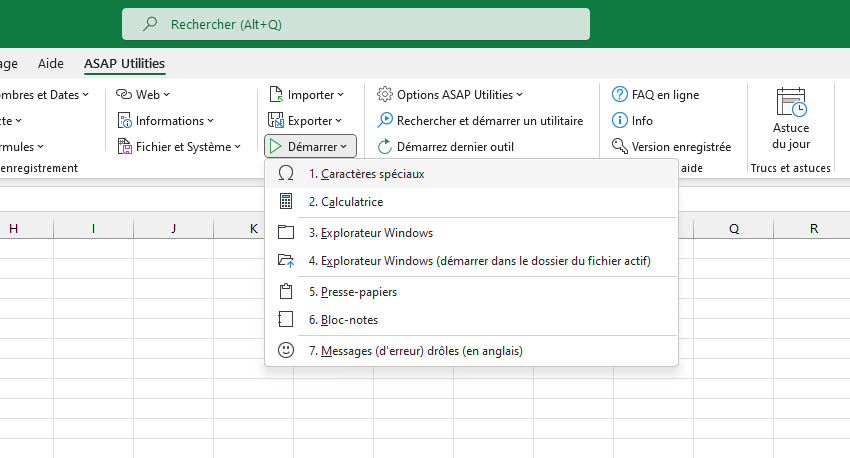Image resolution: width=850 pixels, height=458 pixels.
Task: Choose 3. Explorateur Windows menu entry
Action: 471,233
